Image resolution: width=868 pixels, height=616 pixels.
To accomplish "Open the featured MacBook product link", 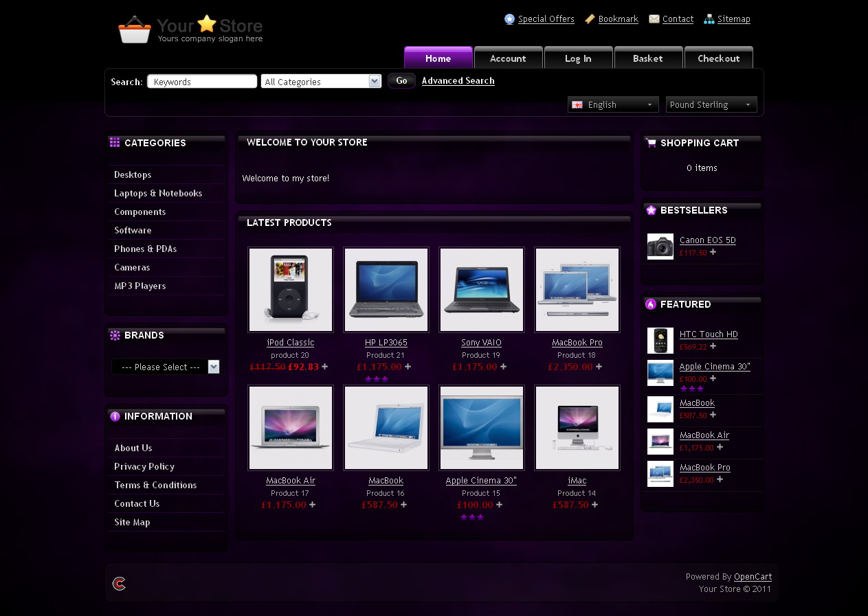I will (697, 403).
